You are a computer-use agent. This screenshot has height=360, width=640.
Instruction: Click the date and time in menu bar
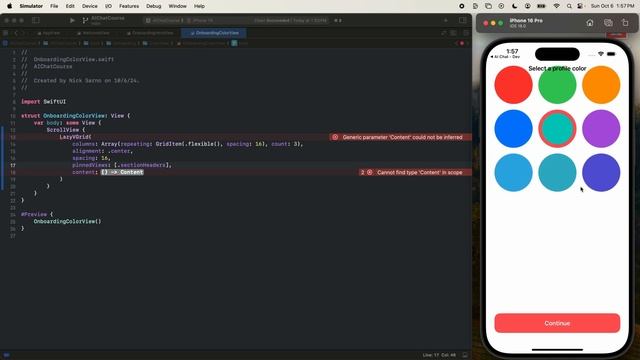pos(612,6)
